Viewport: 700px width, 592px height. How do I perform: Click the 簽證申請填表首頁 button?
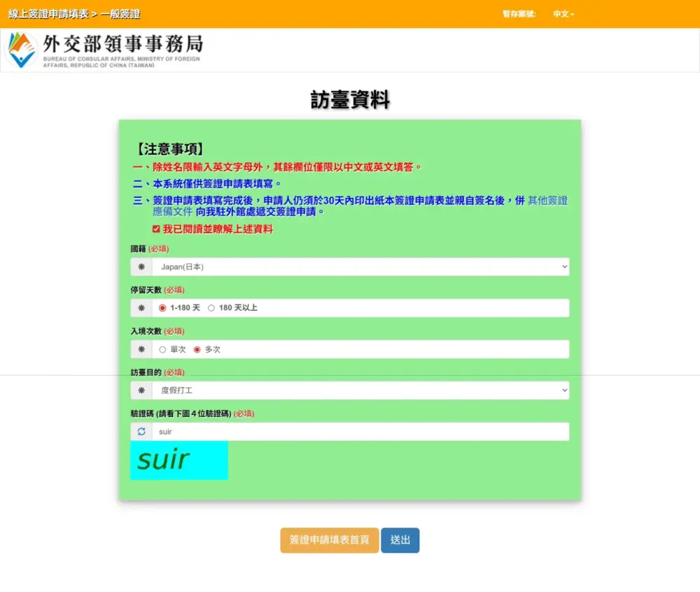[329, 540]
